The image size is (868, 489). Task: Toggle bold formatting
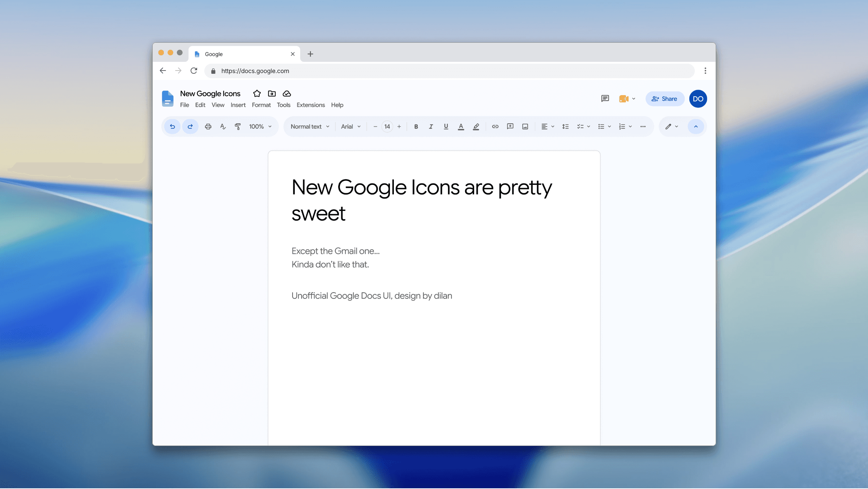tap(416, 127)
